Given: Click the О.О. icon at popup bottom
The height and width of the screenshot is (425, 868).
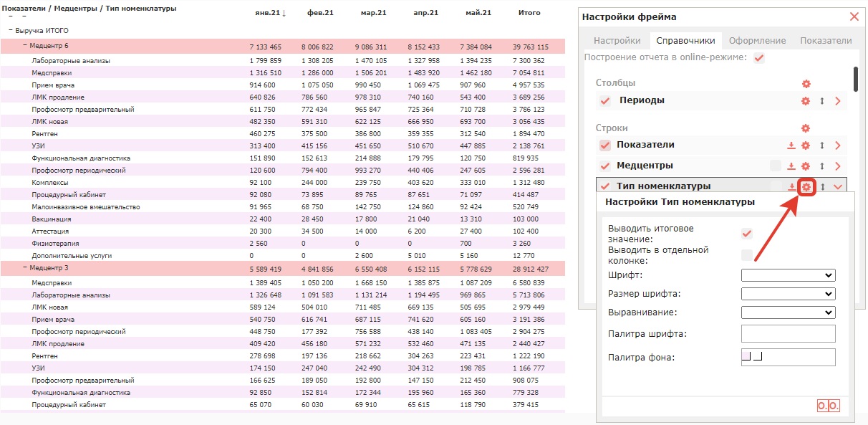Looking at the screenshot, I should (x=828, y=406).
